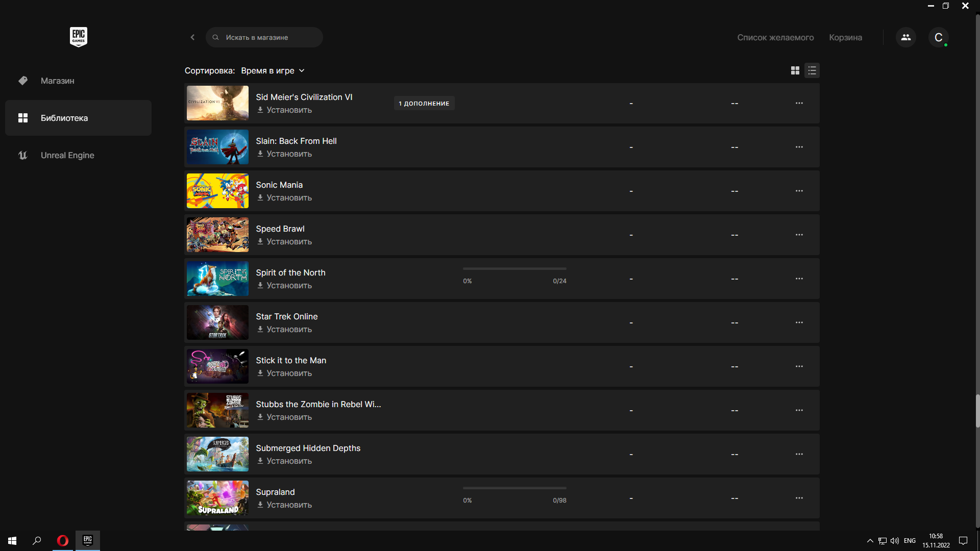Click the Star Trek Online title text

287,316
